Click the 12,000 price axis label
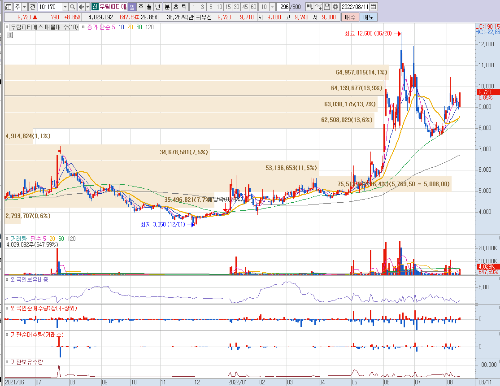 [x=487, y=44]
